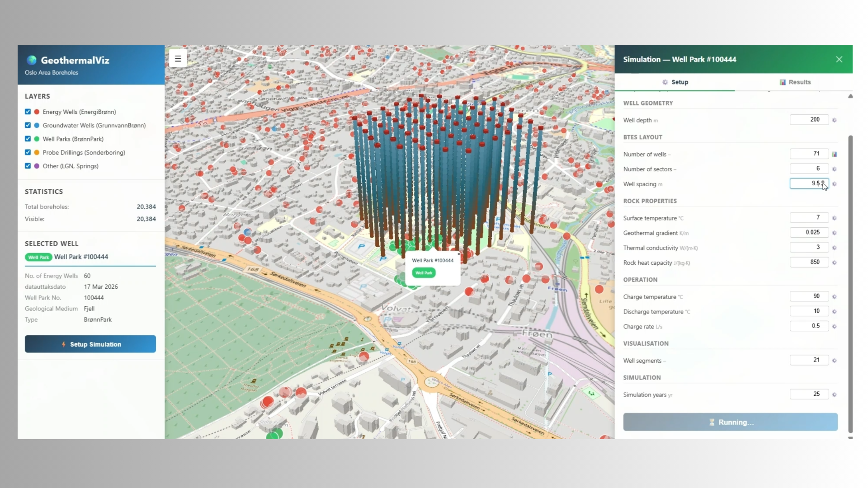Click gear icon beside Charge temperature
Screen dimensions: 868x488
click(x=834, y=297)
